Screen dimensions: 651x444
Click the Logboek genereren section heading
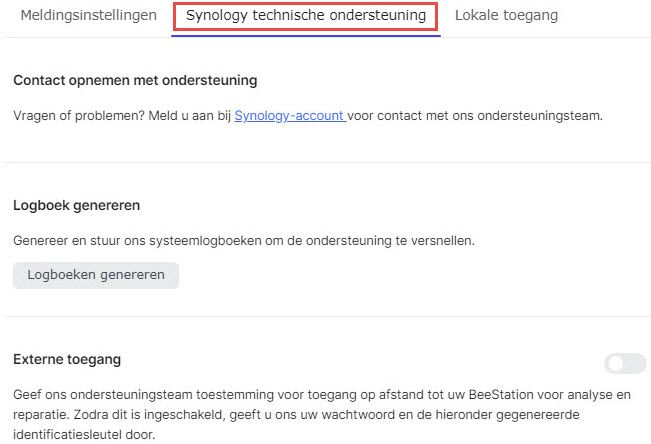tap(76, 205)
